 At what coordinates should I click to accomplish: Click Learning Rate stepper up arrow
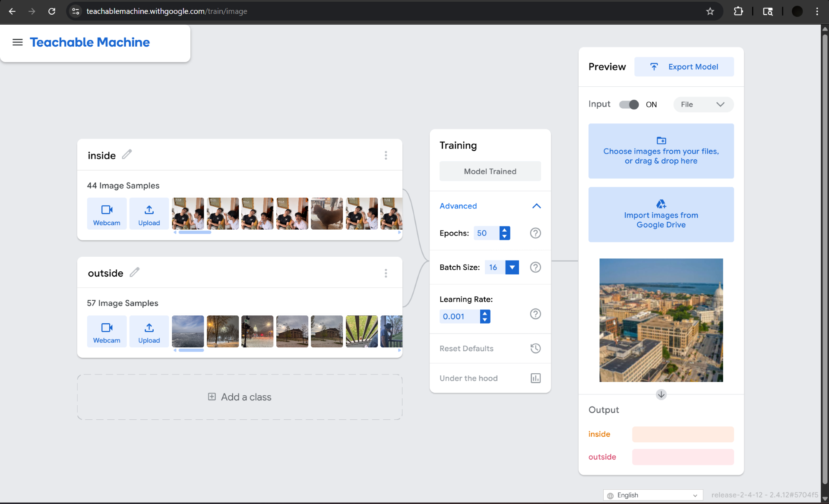pyautogui.click(x=485, y=313)
